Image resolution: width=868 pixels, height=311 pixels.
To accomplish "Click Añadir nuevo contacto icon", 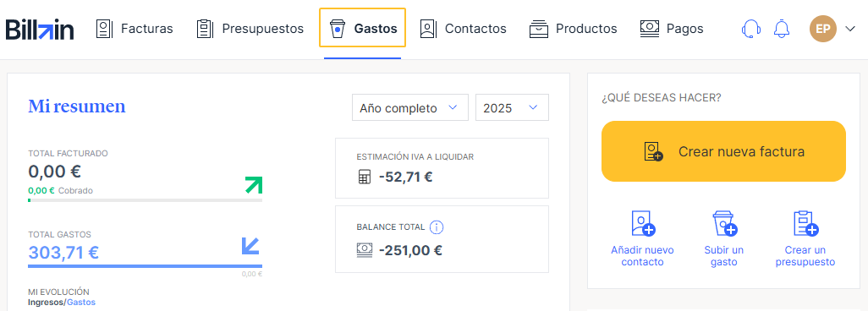I will point(642,223).
